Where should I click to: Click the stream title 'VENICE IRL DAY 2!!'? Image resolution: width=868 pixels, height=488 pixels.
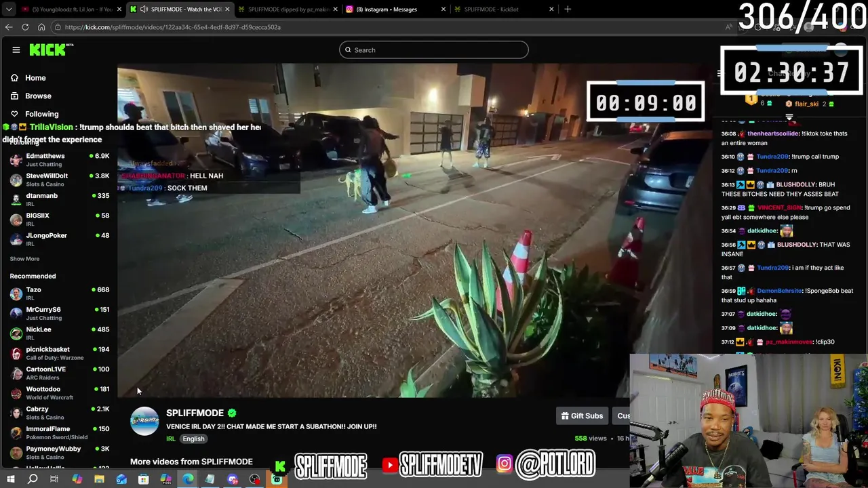(271, 426)
